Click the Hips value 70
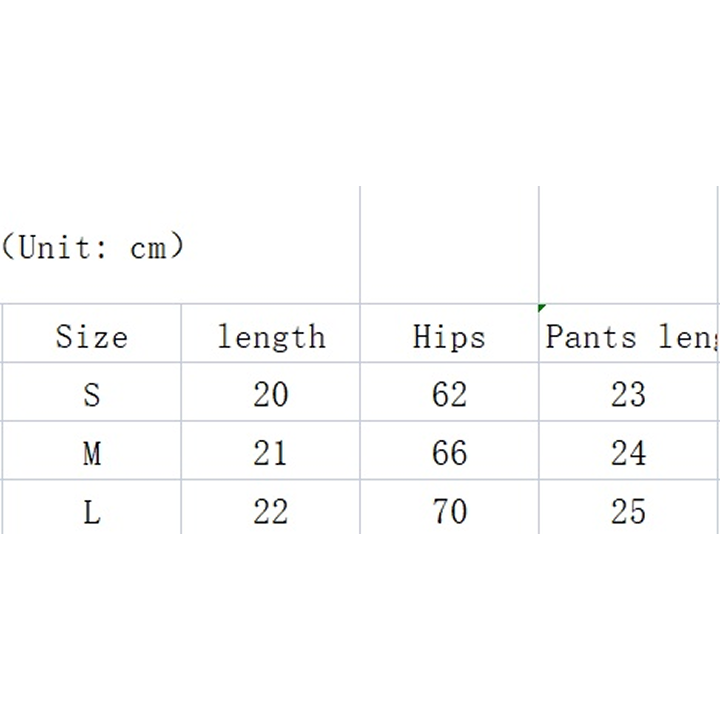Image resolution: width=720 pixels, height=720 pixels. coord(449,511)
